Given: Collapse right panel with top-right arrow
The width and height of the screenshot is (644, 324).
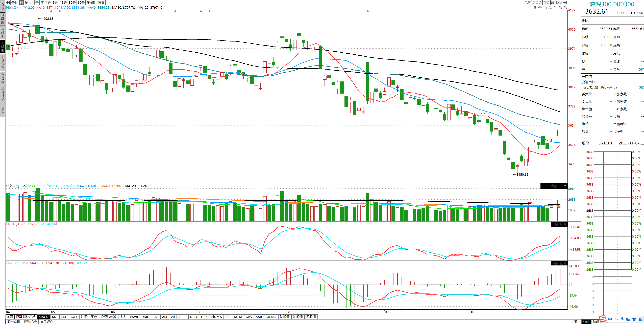Looking at the screenshot, I should 565,2.
